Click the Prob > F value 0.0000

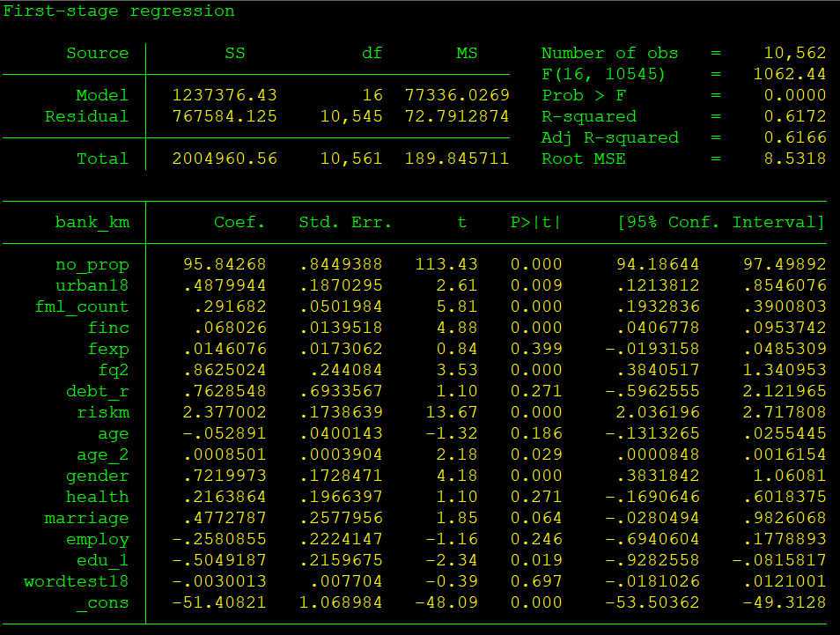[795, 95]
